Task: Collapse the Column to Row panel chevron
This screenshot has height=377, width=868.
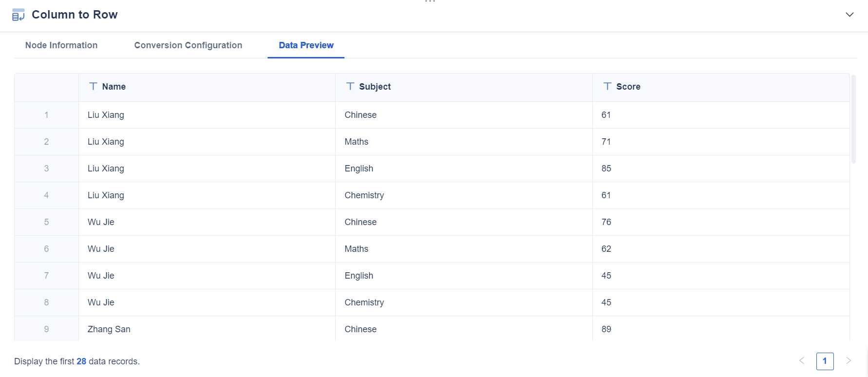Action: 849,15
